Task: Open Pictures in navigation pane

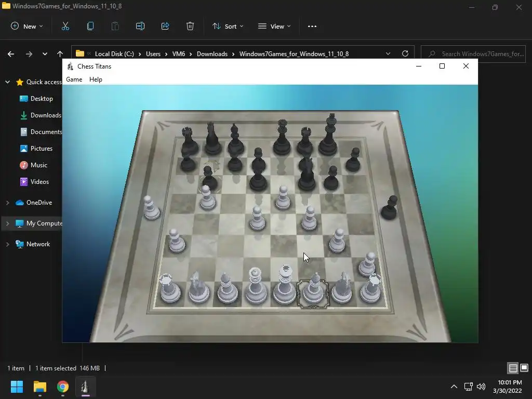Action: point(42,148)
